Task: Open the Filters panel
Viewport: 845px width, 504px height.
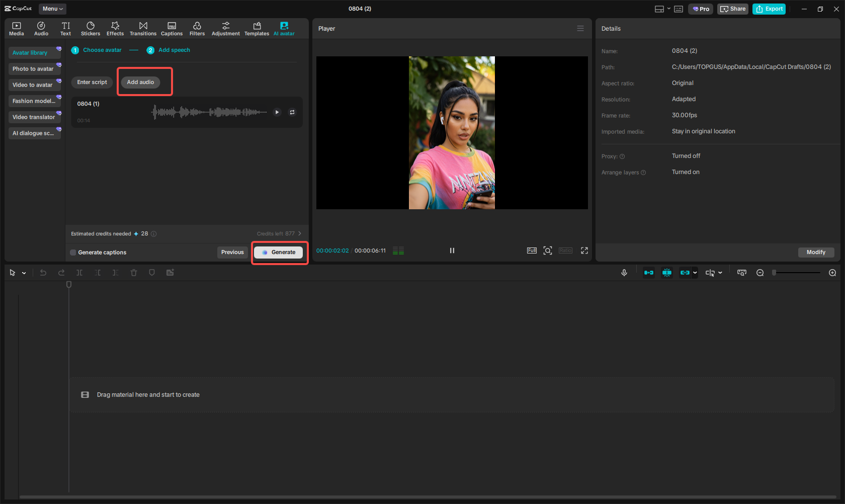Action: [197, 28]
